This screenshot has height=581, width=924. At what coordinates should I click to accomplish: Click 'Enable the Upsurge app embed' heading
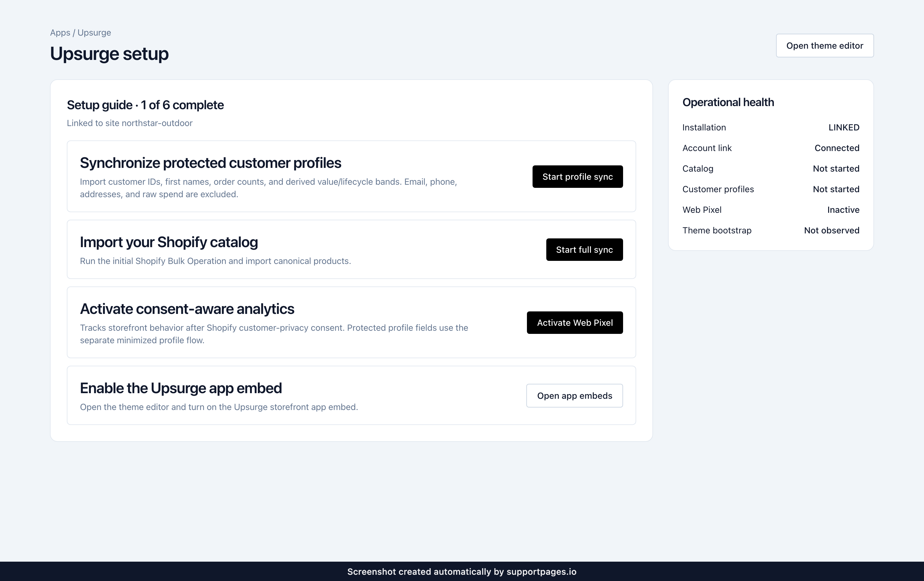[181, 388]
